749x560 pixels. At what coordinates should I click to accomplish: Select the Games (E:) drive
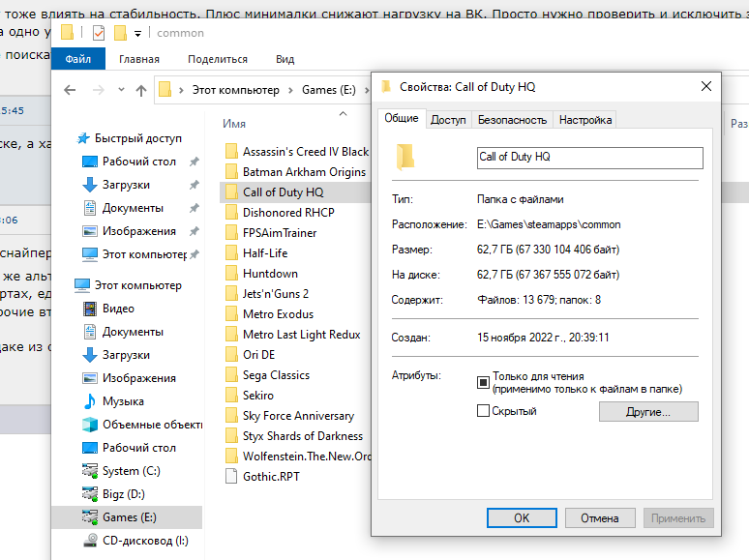pos(127,517)
